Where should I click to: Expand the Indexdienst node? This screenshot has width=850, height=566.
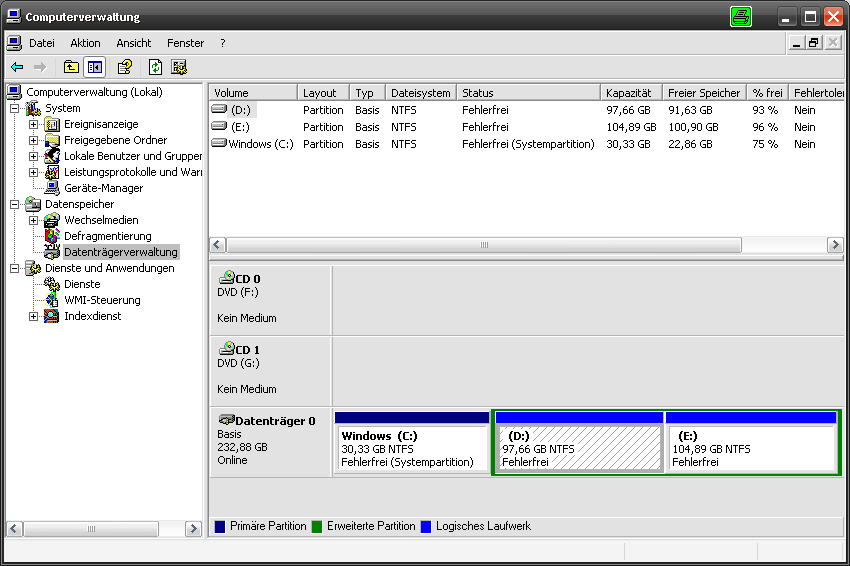pos(34,317)
